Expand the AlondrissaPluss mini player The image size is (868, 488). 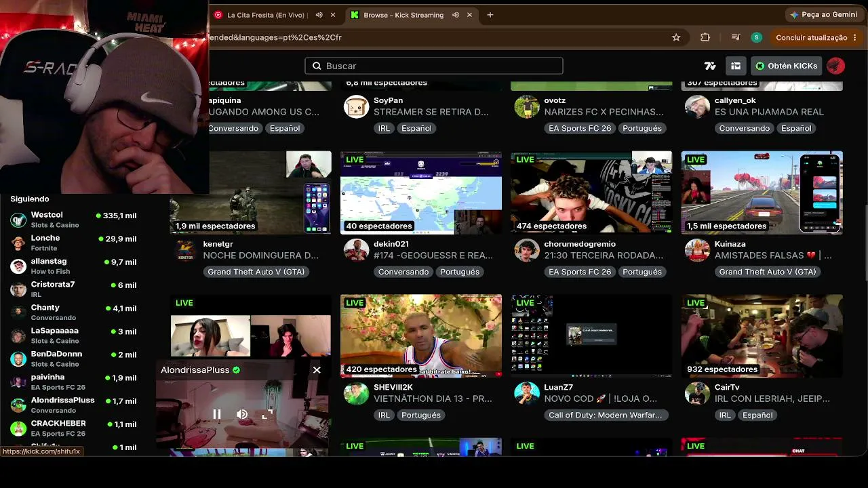coord(267,414)
